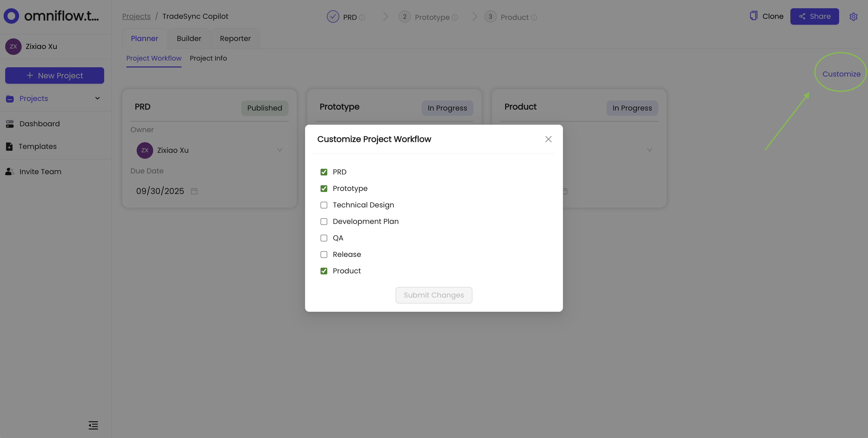This screenshot has width=868, height=438.
Task: Click the Dashboard sidebar icon
Action: click(10, 124)
